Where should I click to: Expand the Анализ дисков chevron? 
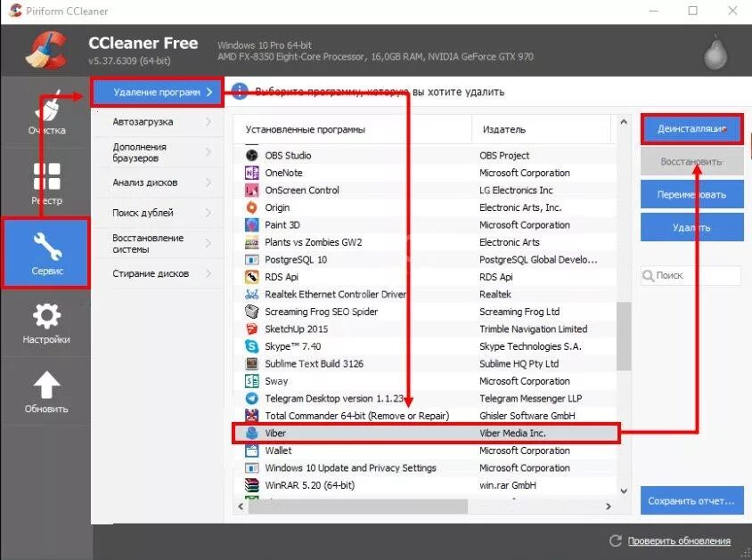pyautogui.click(x=208, y=183)
